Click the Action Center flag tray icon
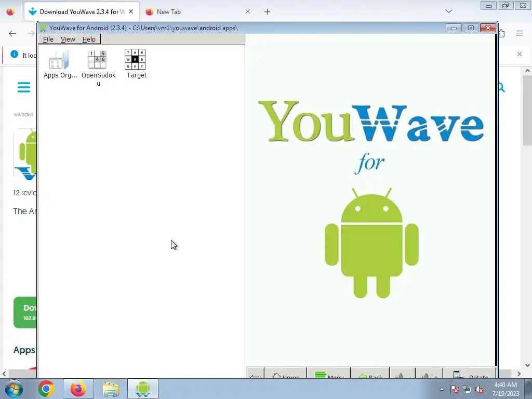The width and height of the screenshot is (532, 399). [455, 389]
